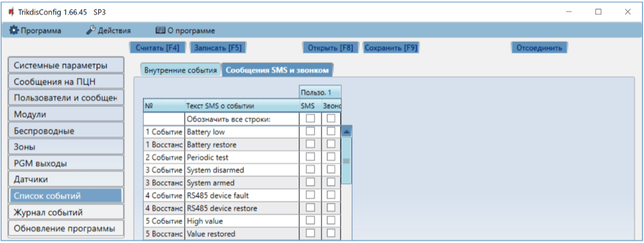The height and width of the screenshot is (243, 644).
Task: Switch to the Внутренние события tab
Action: (181, 70)
